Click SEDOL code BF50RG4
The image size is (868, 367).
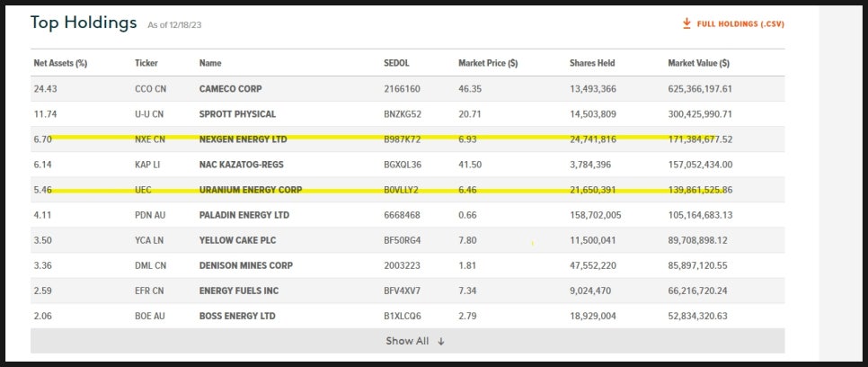[403, 240]
